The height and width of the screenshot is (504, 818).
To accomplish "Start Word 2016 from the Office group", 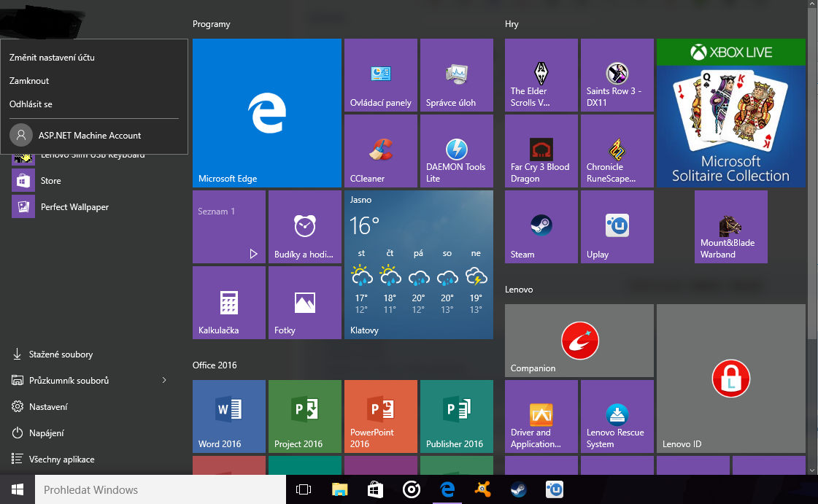I will (x=228, y=416).
